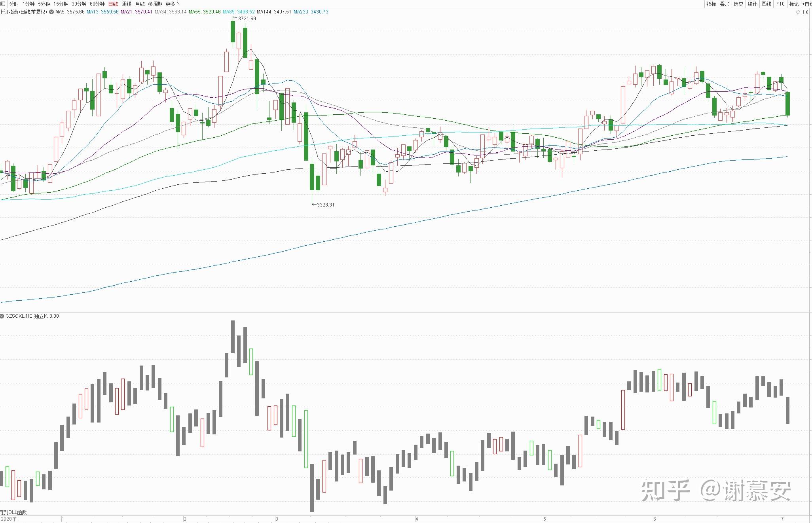Expand 更多 periods menu
812x523 pixels.
[x=172, y=4]
